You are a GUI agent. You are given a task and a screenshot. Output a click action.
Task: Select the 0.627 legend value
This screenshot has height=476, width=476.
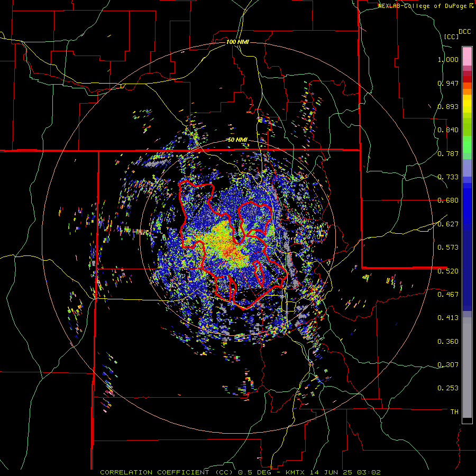(448, 224)
